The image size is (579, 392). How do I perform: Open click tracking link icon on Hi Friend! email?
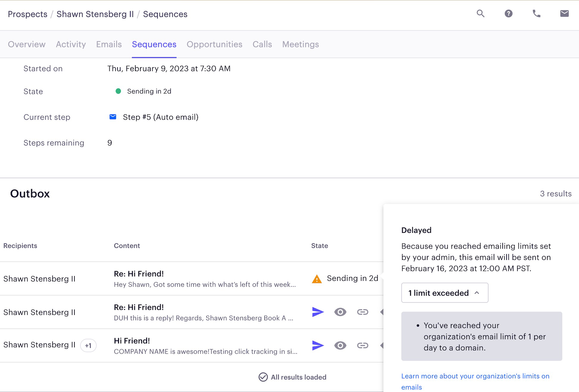click(362, 346)
